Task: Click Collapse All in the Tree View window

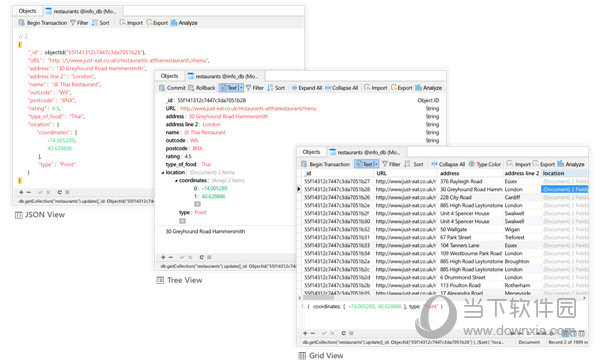Action: (x=342, y=88)
